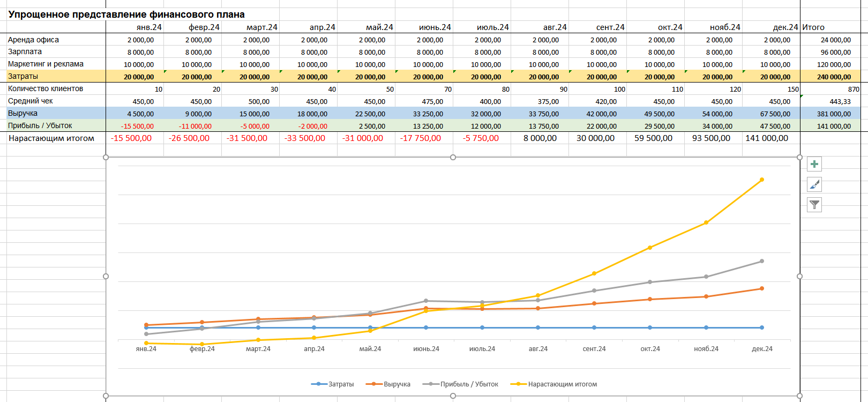Click total cell 24 000,00
This screenshot has height=402, width=868.
830,40
